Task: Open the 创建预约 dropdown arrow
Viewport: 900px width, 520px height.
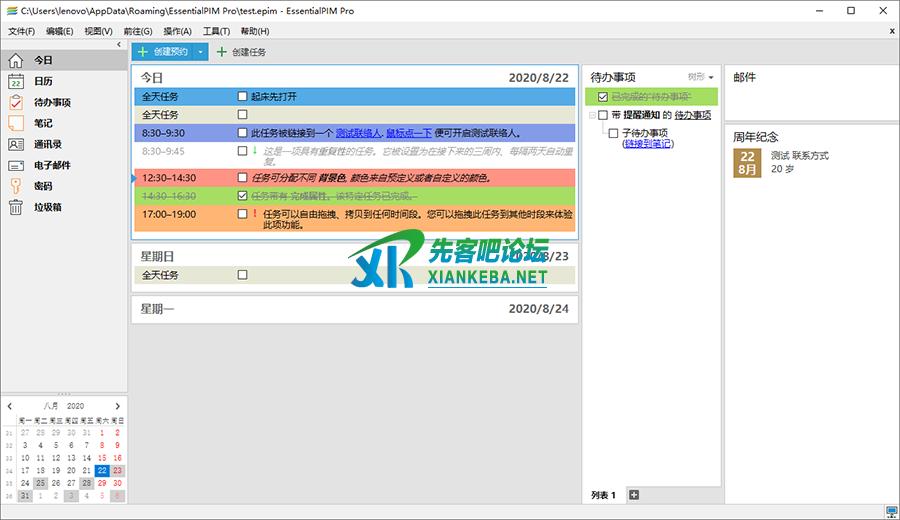Action: pyautogui.click(x=200, y=51)
